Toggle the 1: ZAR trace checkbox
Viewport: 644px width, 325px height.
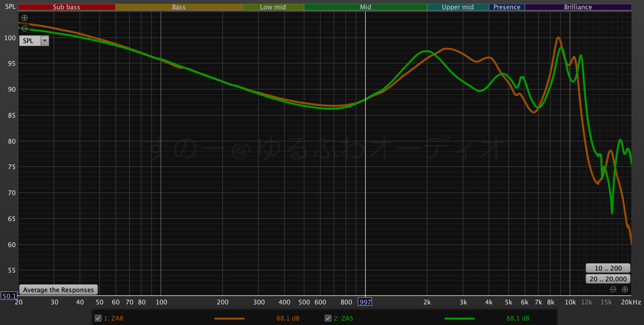pos(98,318)
